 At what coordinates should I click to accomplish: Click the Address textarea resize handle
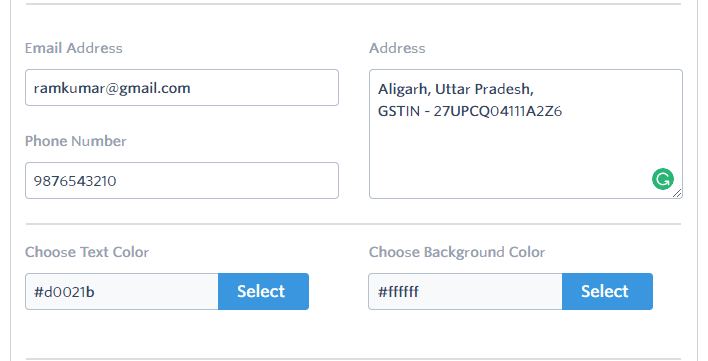(x=677, y=193)
